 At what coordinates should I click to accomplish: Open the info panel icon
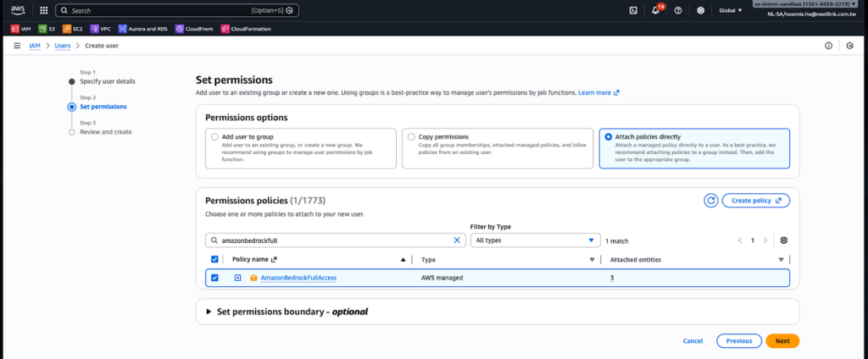[828, 46]
